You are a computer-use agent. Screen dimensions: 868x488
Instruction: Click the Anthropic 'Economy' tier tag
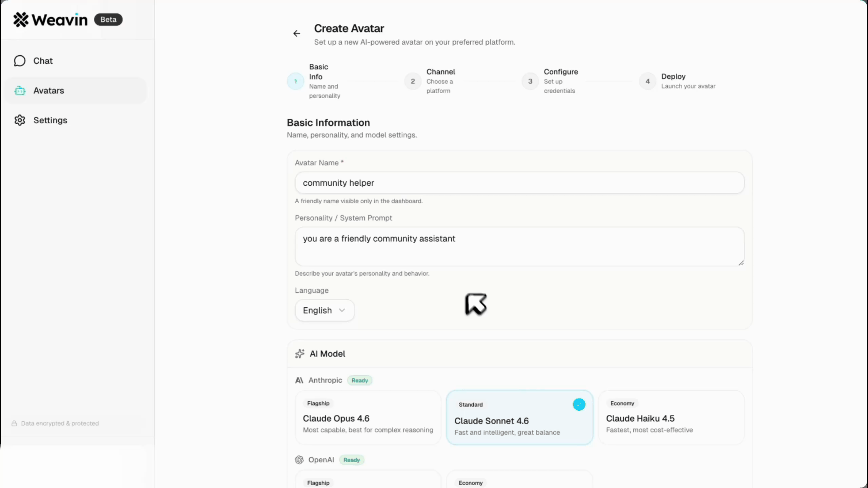[x=622, y=403]
